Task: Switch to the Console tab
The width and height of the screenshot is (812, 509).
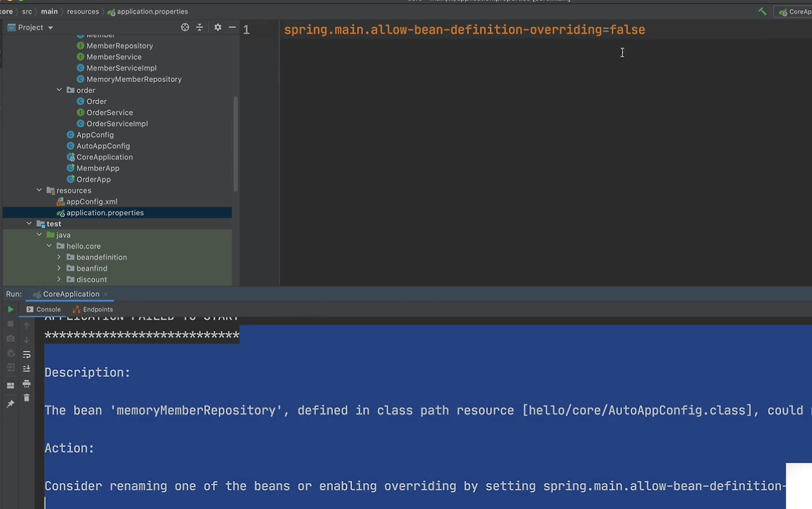Action: (43, 309)
